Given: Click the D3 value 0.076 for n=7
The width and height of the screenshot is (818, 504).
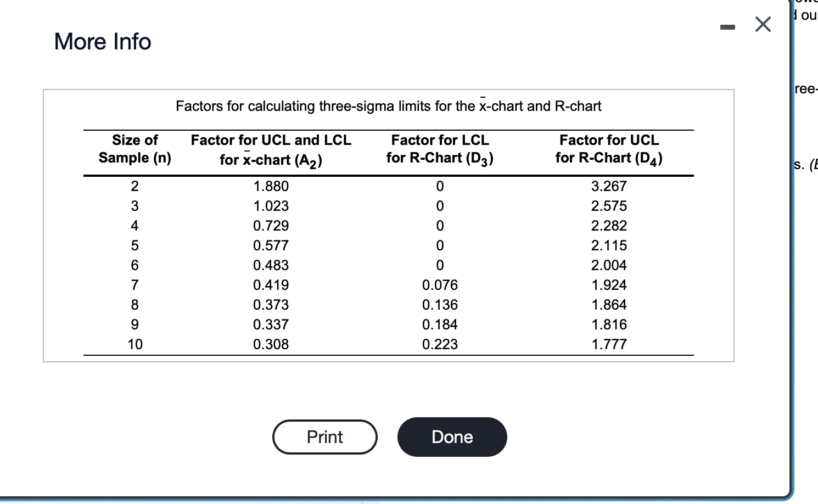Looking at the screenshot, I should click(439, 285).
